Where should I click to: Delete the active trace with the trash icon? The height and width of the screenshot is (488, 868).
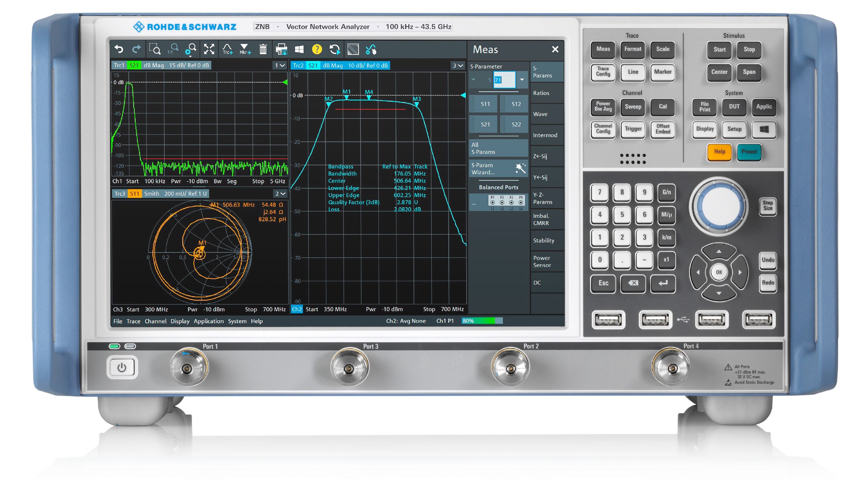pyautogui.click(x=263, y=49)
